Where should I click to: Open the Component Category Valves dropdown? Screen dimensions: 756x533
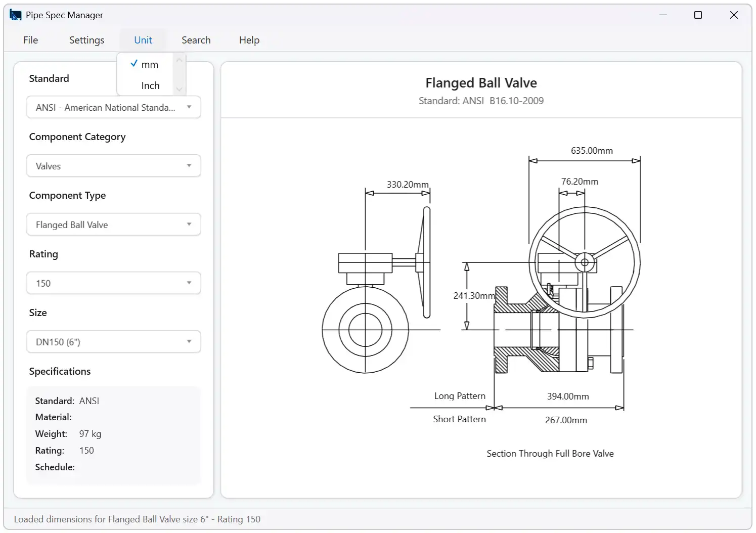coord(114,166)
